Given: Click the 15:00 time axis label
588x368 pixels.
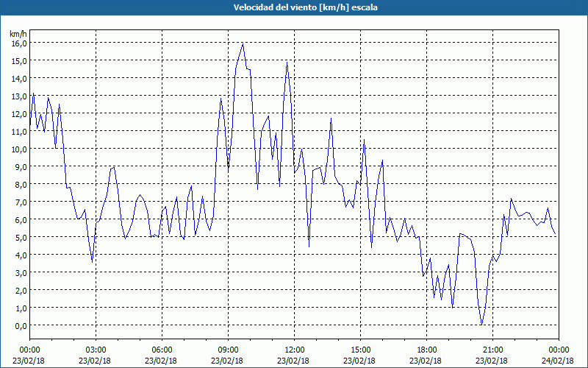Looking at the screenshot, I should (360, 350).
